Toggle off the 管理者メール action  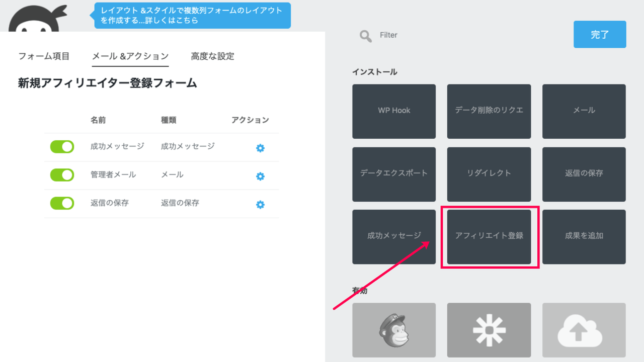click(62, 175)
